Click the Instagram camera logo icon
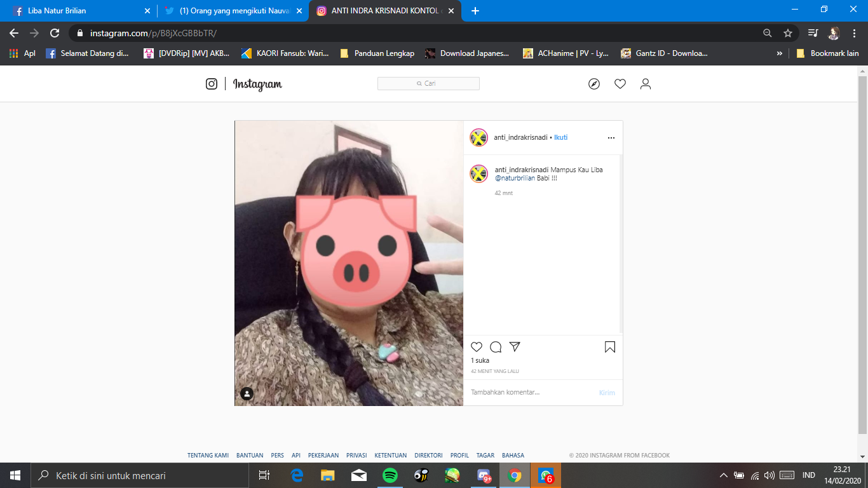The height and width of the screenshot is (488, 868). (x=212, y=84)
